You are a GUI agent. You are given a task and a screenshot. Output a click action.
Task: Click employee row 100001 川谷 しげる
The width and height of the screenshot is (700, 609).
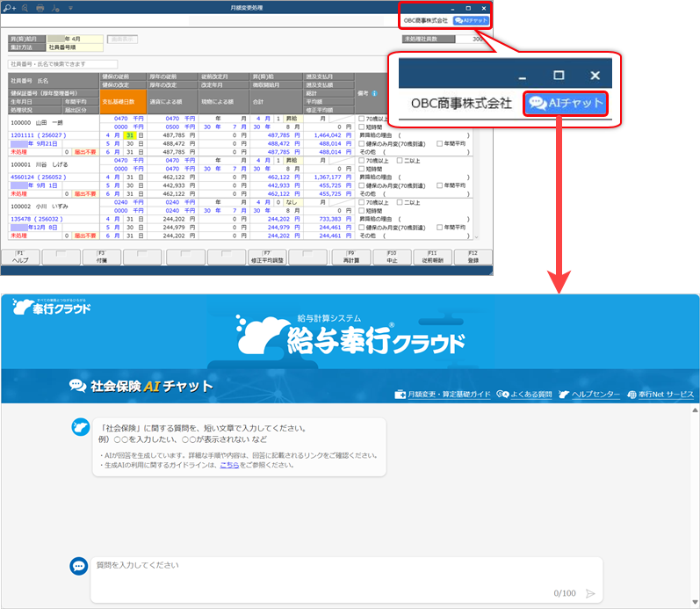tap(54, 164)
